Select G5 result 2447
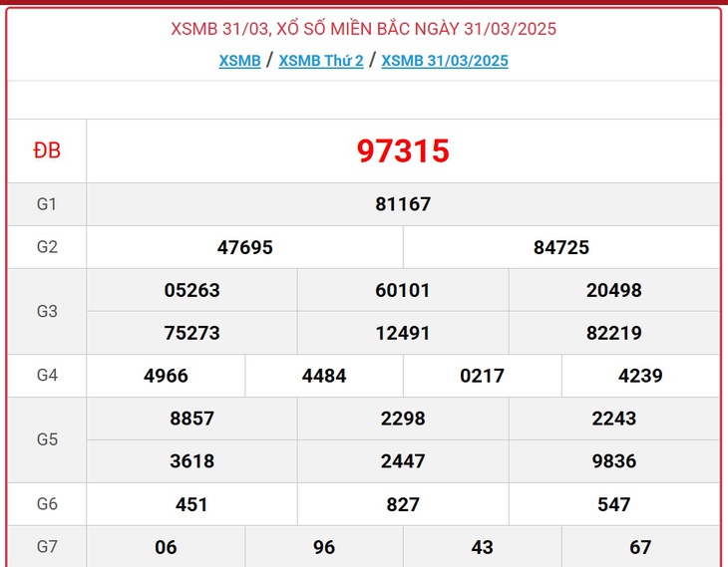Viewport: 728px width, 567px height. (x=403, y=460)
